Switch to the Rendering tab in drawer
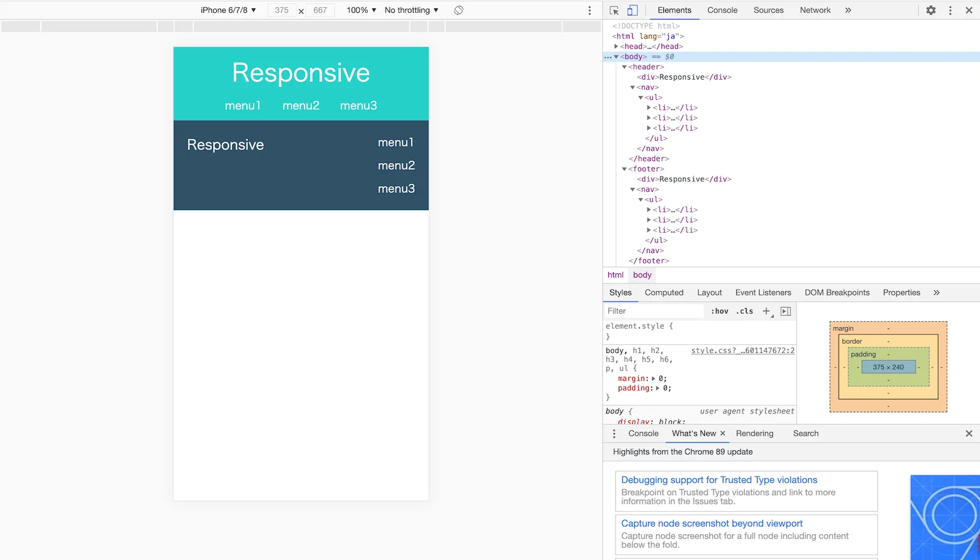Image resolution: width=980 pixels, height=560 pixels. pos(755,433)
